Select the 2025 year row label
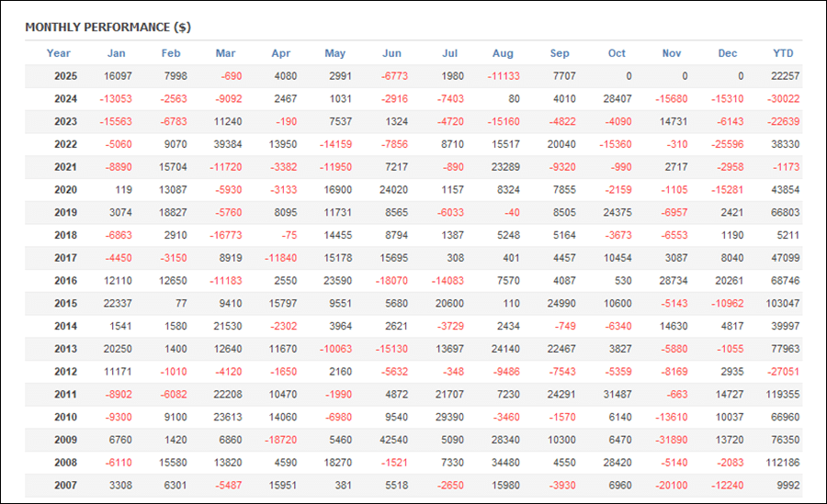 65,76
